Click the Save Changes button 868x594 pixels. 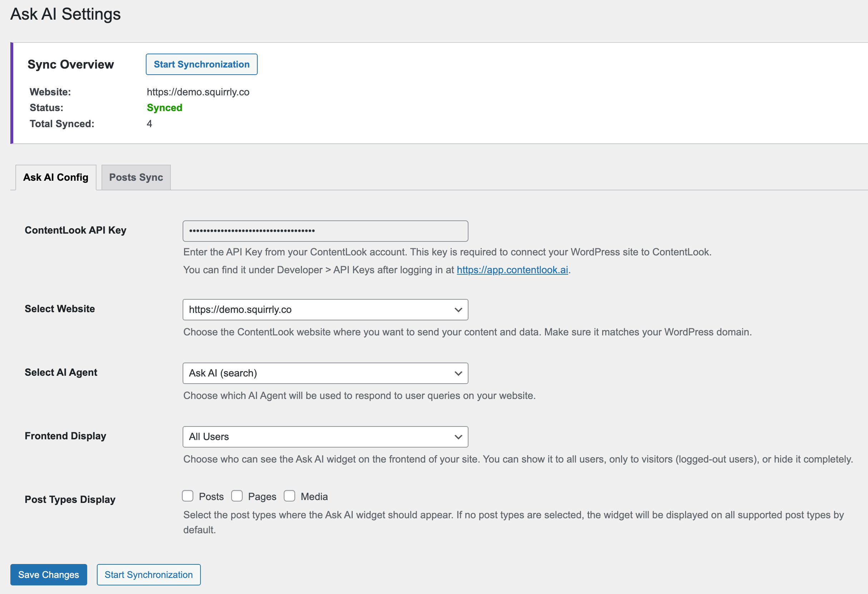tap(49, 575)
